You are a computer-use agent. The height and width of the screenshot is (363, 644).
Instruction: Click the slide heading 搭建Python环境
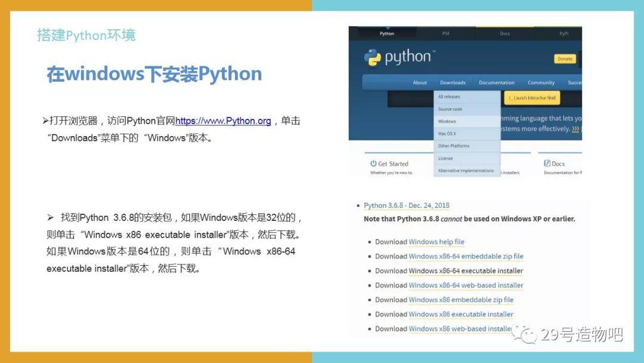[x=86, y=35]
